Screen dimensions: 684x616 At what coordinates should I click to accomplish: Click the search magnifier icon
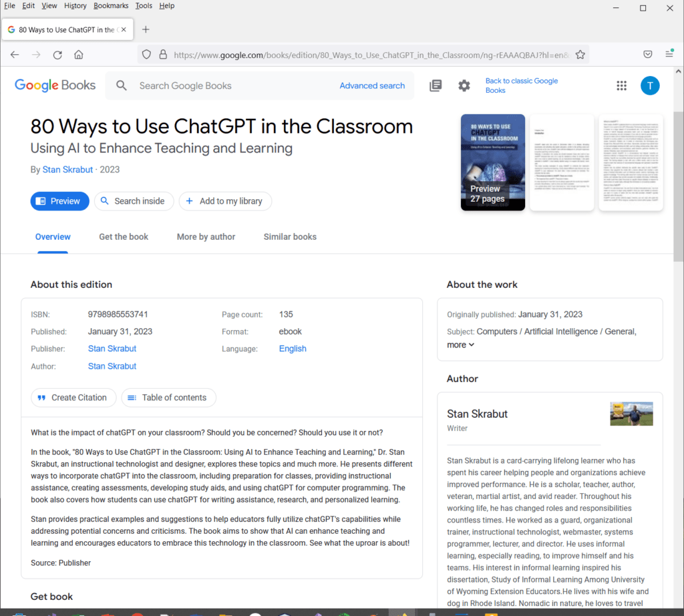122,86
